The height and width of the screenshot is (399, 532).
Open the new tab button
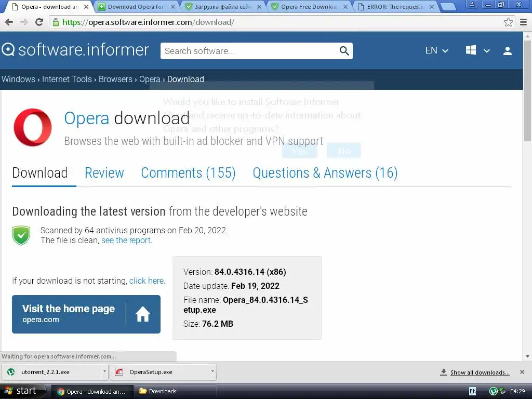point(448,7)
